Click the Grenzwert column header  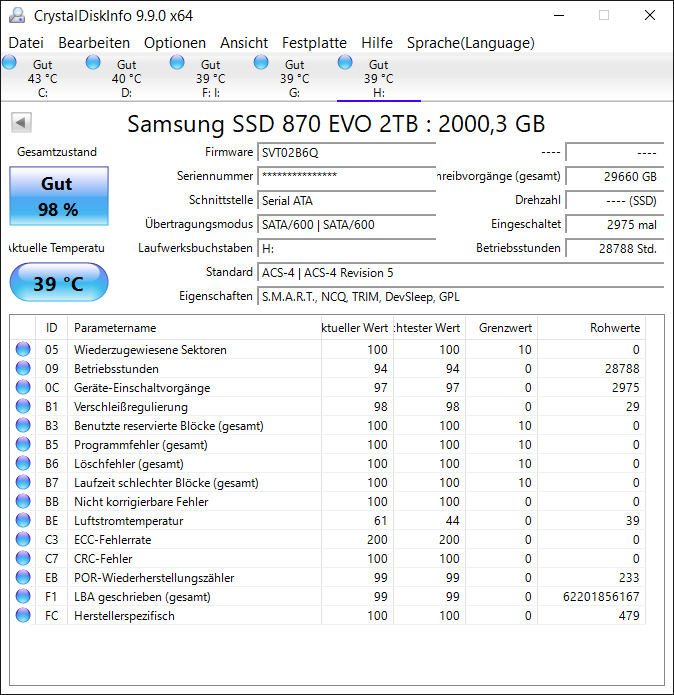[501, 328]
